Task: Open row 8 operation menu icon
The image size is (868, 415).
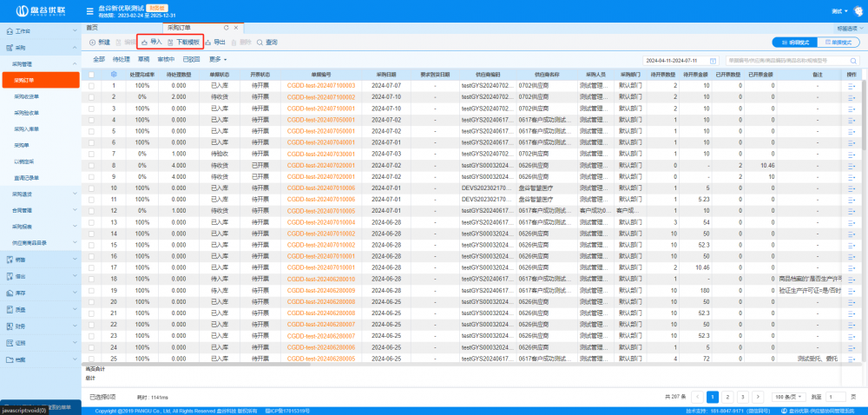Action: [x=851, y=166]
